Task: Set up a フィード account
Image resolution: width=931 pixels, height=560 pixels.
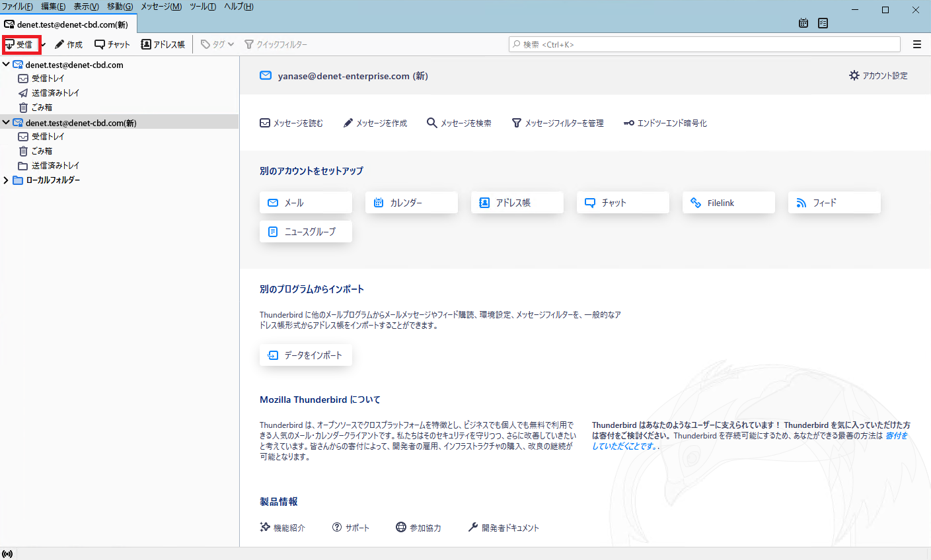Action: point(835,203)
